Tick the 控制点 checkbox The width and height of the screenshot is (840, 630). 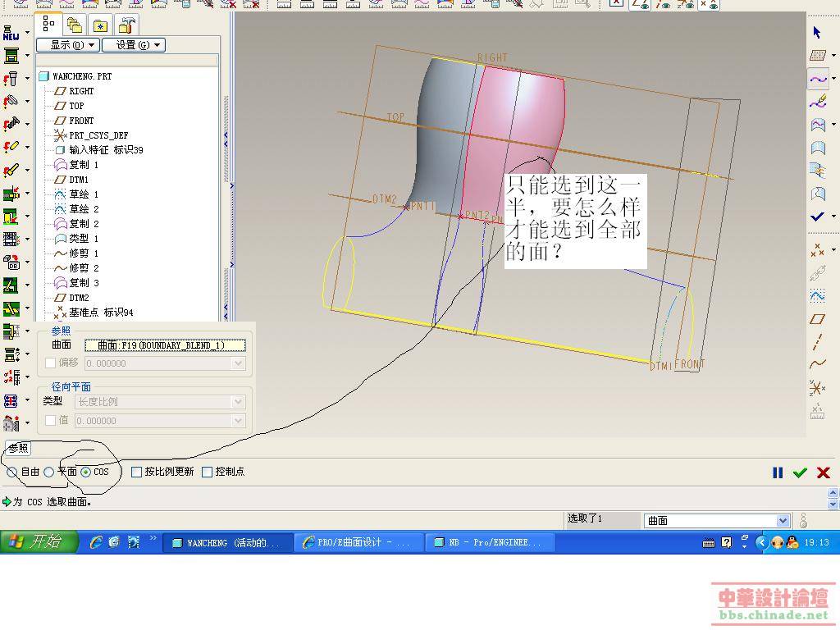[207, 472]
